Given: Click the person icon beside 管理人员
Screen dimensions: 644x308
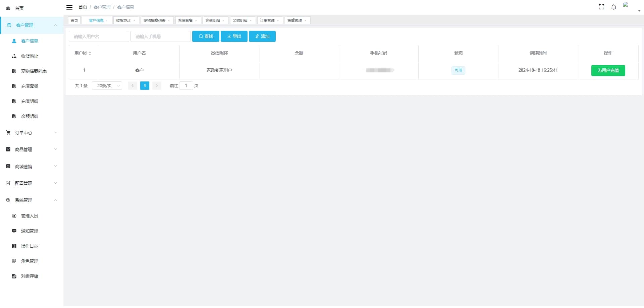Looking at the screenshot, I should pos(14,216).
